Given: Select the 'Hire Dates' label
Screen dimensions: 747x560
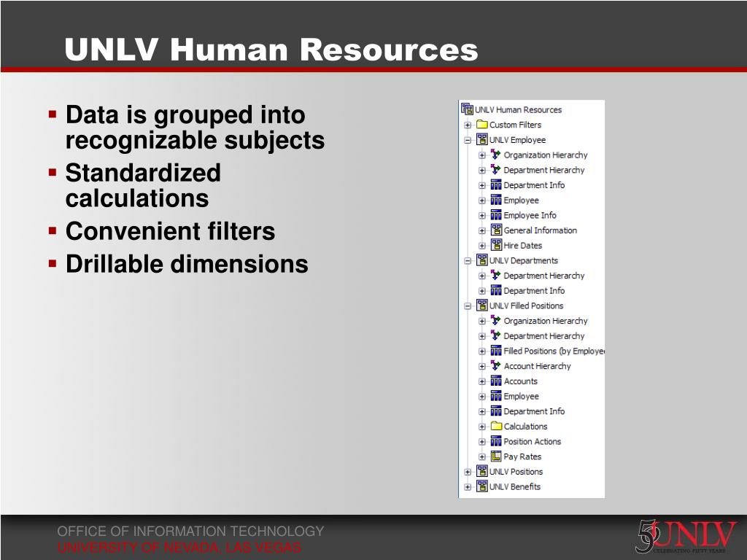Looking at the screenshot, I should 522,245.
